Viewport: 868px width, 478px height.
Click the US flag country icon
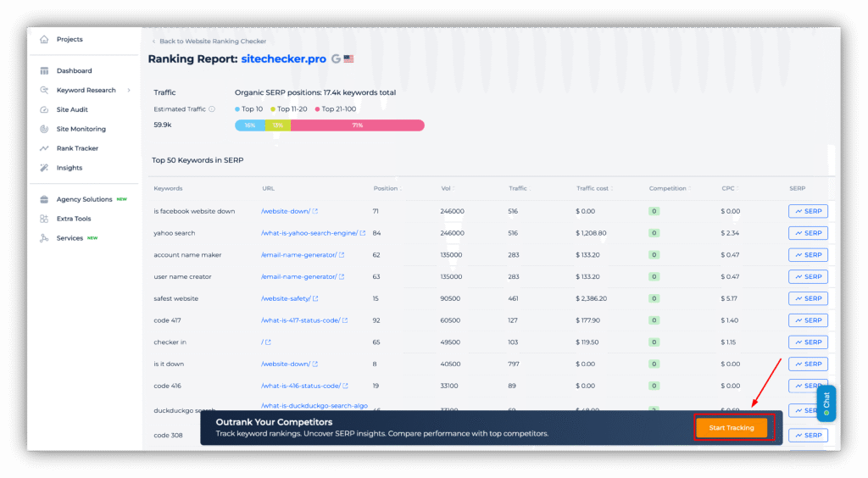tap(348, 58)
